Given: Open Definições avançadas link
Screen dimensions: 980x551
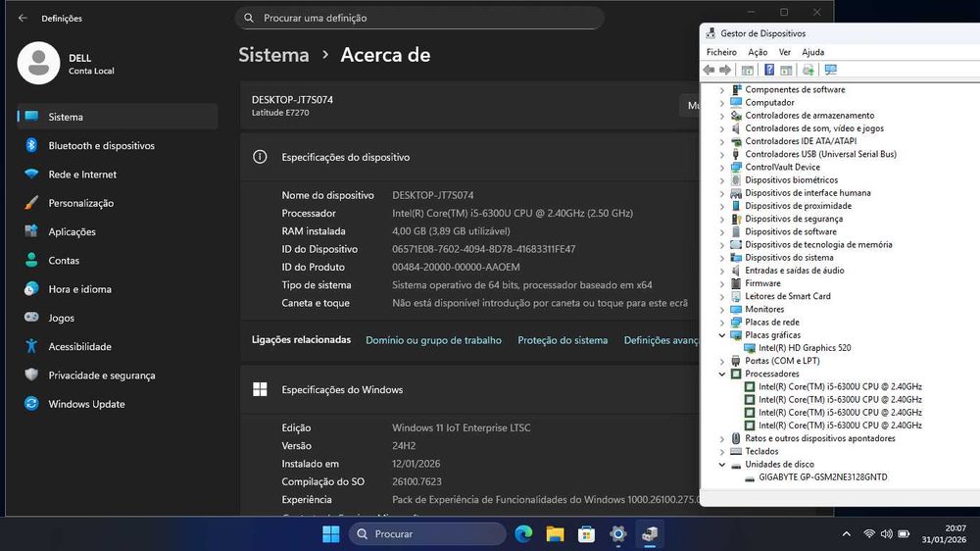Looking at the screenshot, I should click(661, 340).
